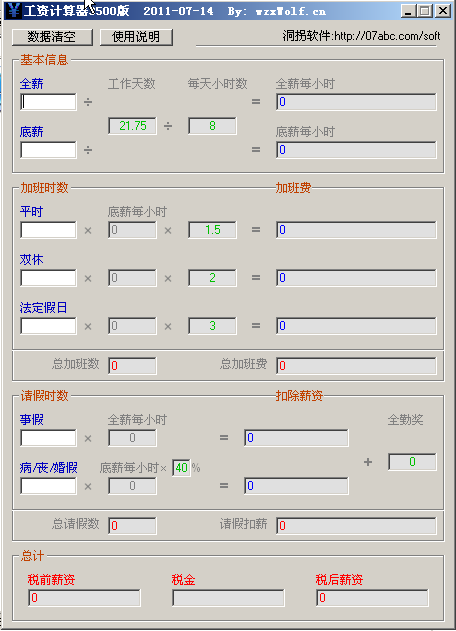Click the 全勤奖 bonus field

pos(412,462)
